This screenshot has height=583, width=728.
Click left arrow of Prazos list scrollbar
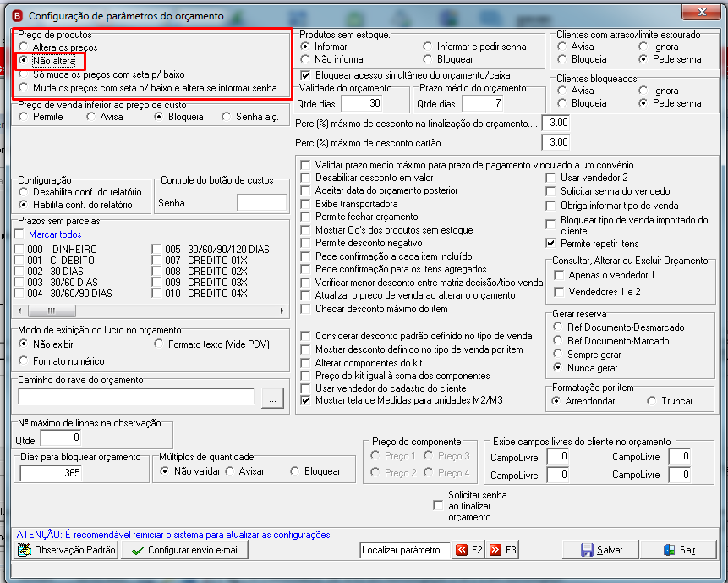coord(19,311)
